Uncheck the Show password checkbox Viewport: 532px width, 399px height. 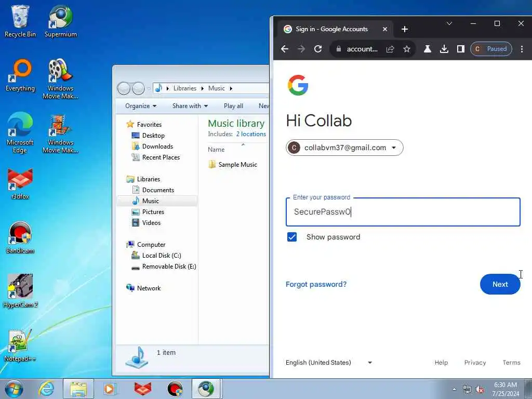[x=292, y=237]
